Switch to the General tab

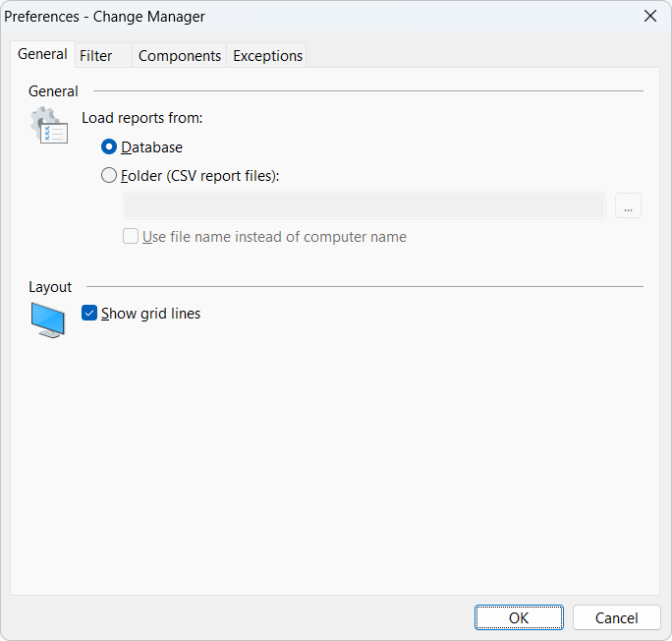point(42,55)
